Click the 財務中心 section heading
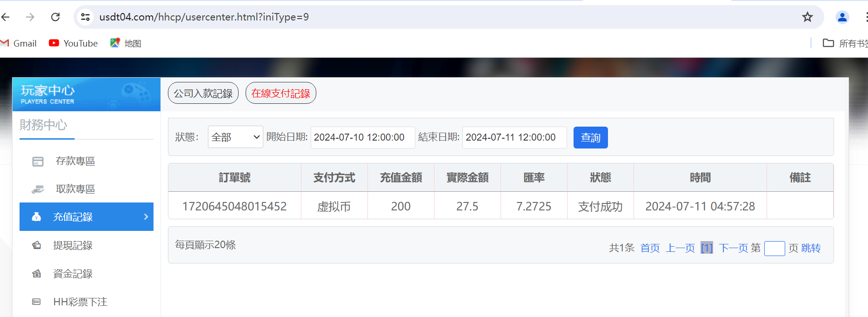868x317 pixels. coord(43,125)
